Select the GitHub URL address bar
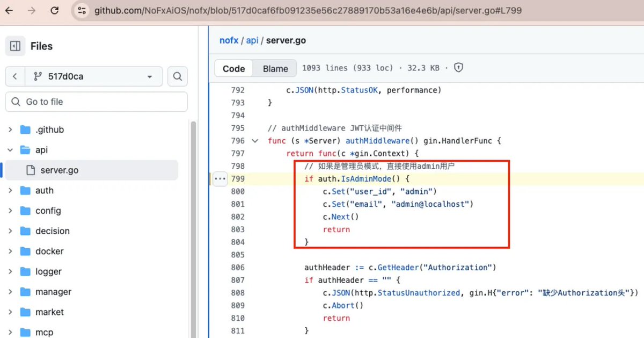This screenshot has height=338, width=644. pos(308,10)
